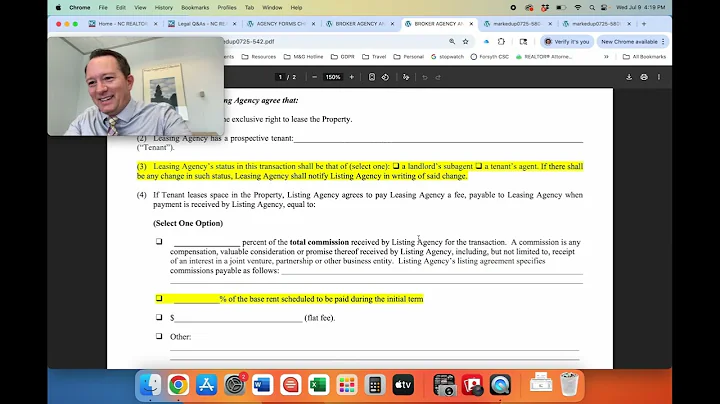
Task: Open the History menu
Action: tap(163, 7)
